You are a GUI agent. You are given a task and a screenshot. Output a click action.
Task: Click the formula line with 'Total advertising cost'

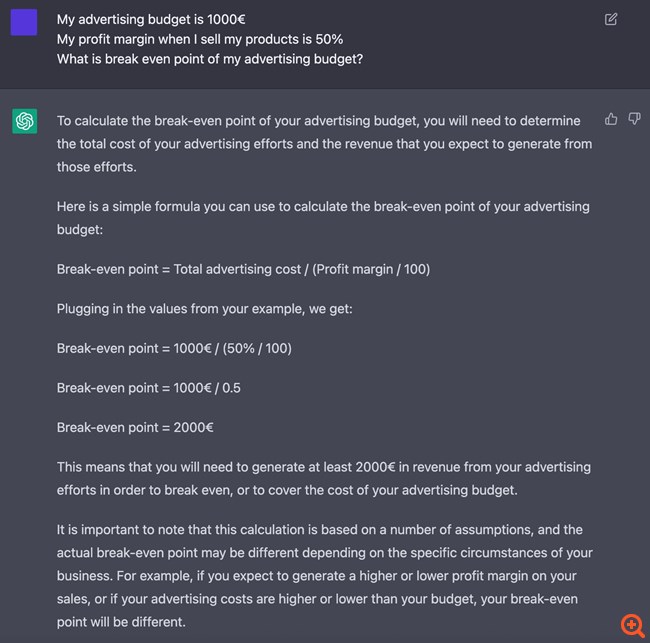243,269
